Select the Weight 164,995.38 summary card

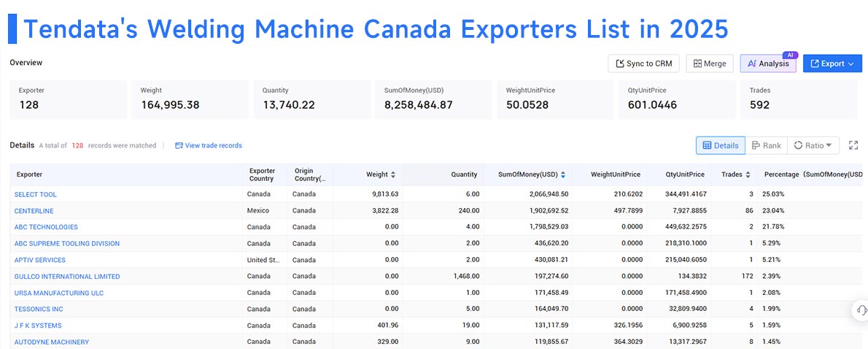(x=190, y=100)
